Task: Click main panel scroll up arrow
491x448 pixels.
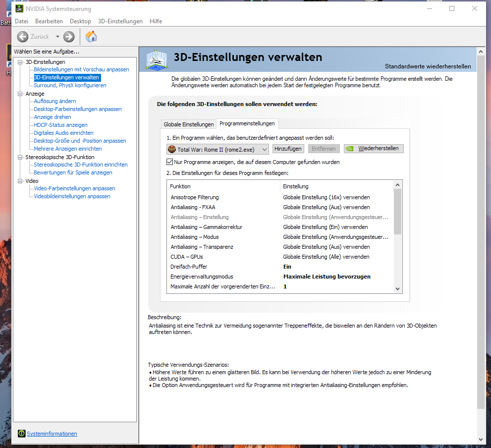Action: pos(481,52)
